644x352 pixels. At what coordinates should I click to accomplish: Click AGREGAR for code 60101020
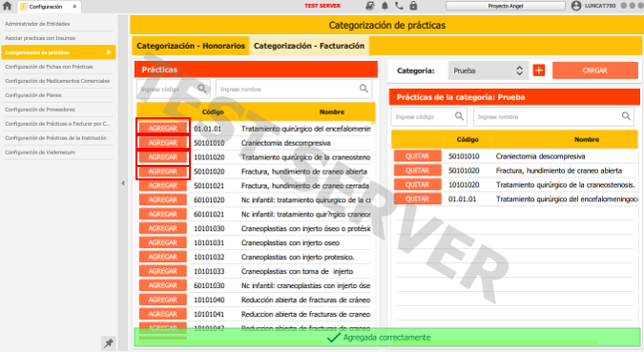tap(163, 200)
